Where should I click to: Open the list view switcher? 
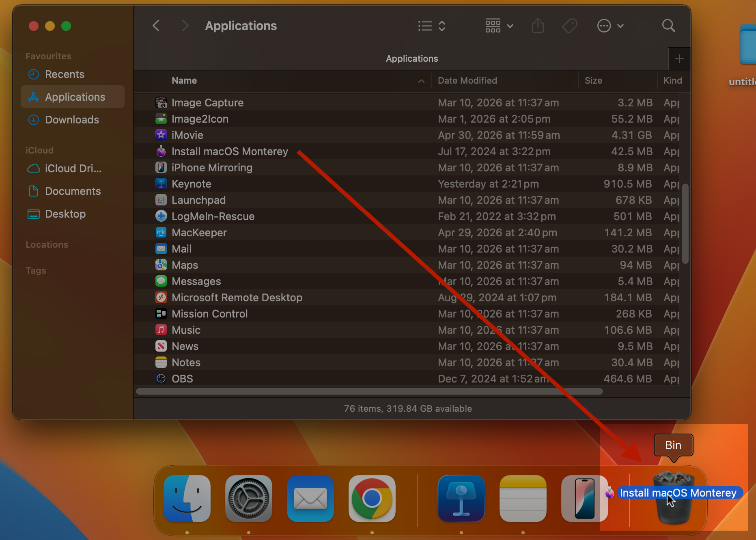(x=432, y=26)
